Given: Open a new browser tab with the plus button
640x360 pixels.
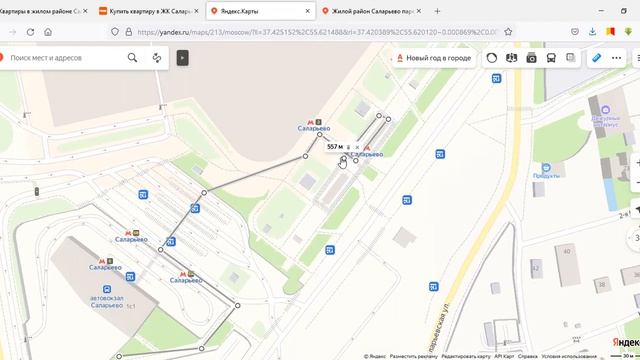Looking at the screenshot, I should click(x=437, y=11).
